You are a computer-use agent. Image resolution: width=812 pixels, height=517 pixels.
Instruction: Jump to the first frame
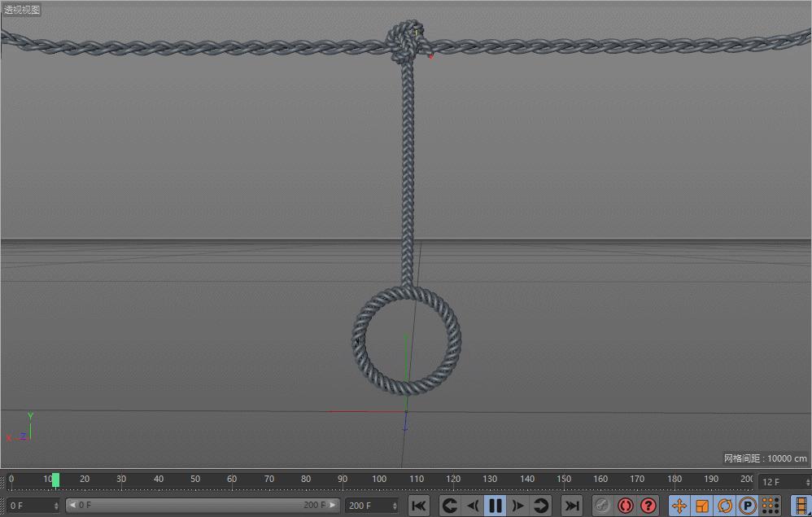pos(419,505)
